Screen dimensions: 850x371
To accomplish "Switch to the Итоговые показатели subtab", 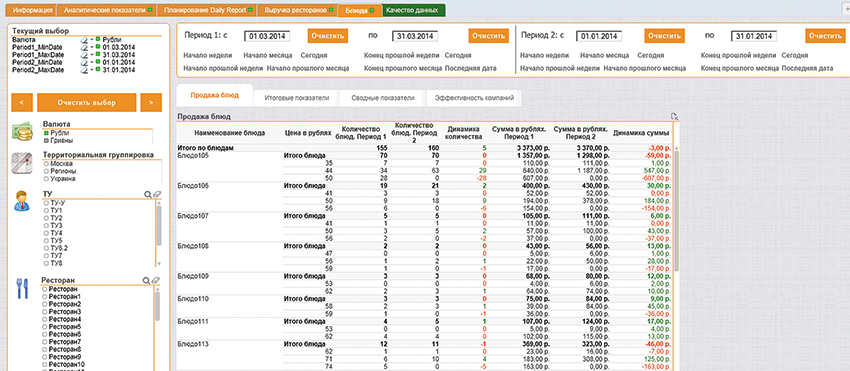I will 296,98.
